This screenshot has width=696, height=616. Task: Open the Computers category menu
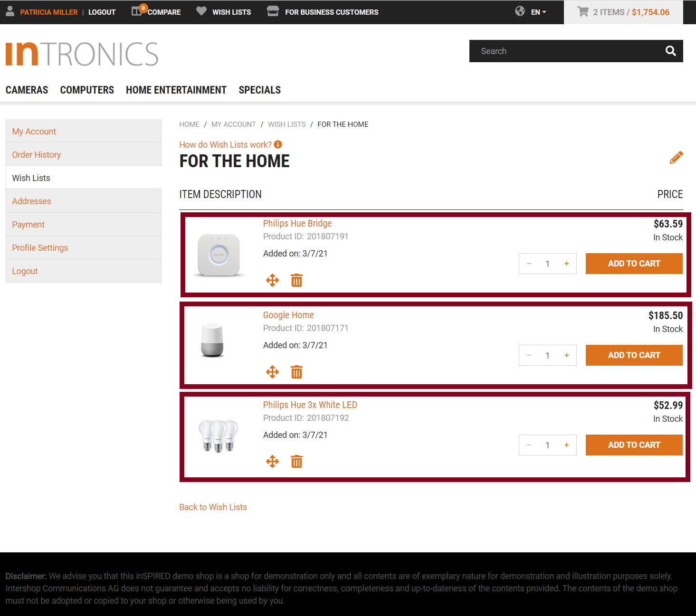[x=87, y=90]
